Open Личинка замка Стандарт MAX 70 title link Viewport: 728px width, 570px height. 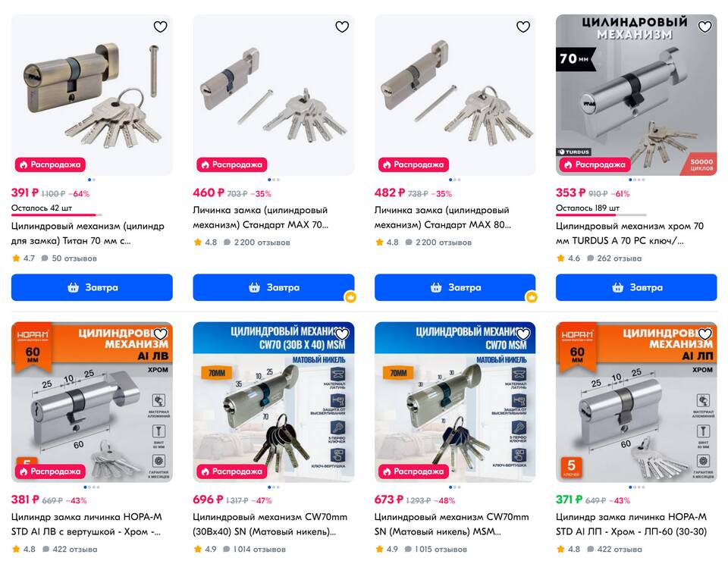tap(260, 218)
